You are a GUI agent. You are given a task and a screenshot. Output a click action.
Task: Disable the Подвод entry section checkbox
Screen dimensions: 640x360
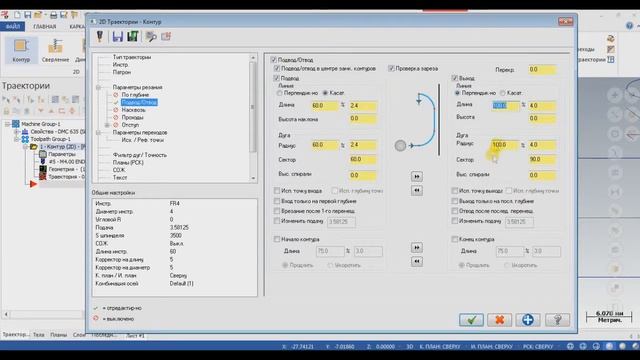pyautogui.click(x=277, y=78)
